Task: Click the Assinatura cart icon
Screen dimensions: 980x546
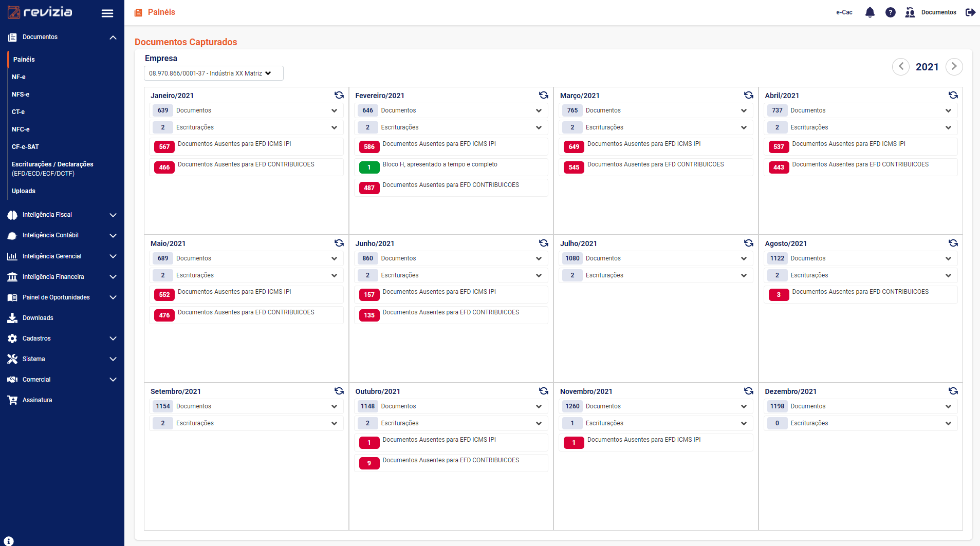Action: click(12, 400)
